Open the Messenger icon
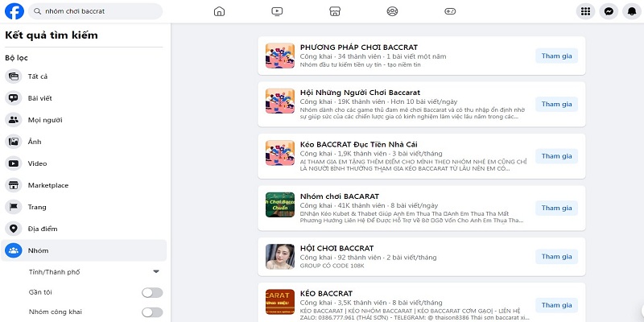Image resolution: width=644 pixels, height=322 pixels. pos(609,11)
